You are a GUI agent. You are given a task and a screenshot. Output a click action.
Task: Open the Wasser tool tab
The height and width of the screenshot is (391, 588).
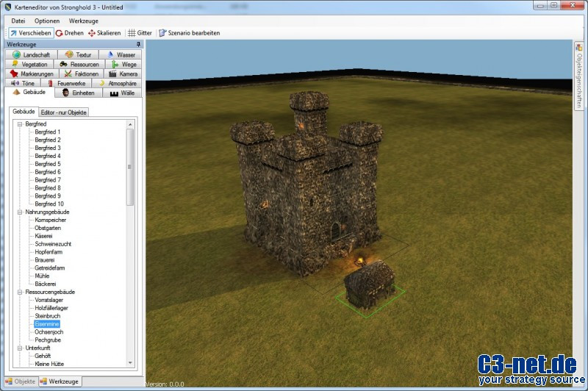click(121, 54)
